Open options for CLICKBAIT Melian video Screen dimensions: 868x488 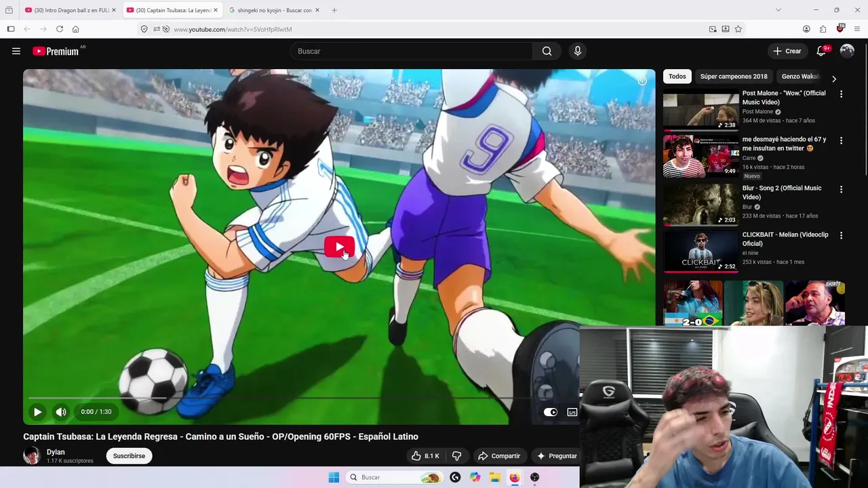coord(841,235)
